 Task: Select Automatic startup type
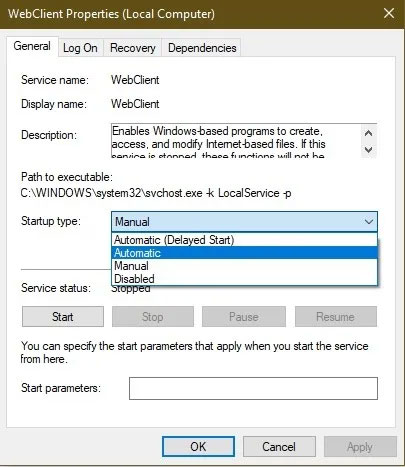tap(244, 253)
